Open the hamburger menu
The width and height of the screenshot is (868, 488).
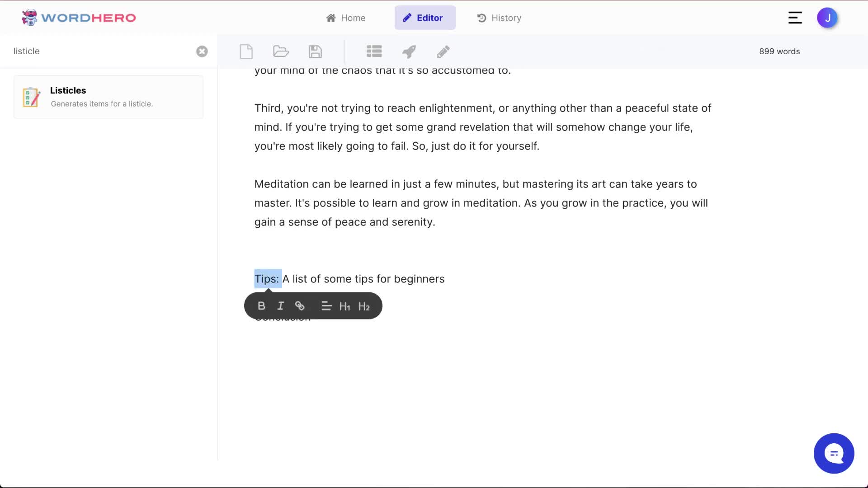(795, 18)
